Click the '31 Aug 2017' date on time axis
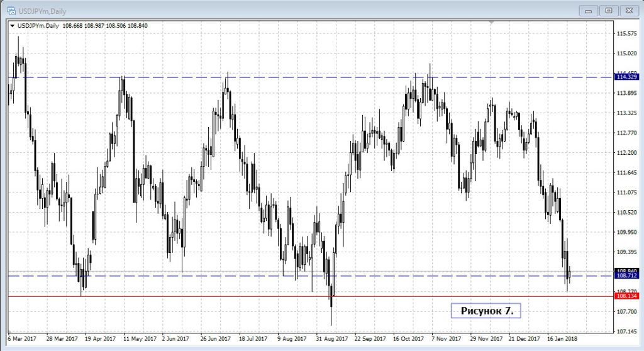This screenshot has width=644, height=351. tap(332, 337)
